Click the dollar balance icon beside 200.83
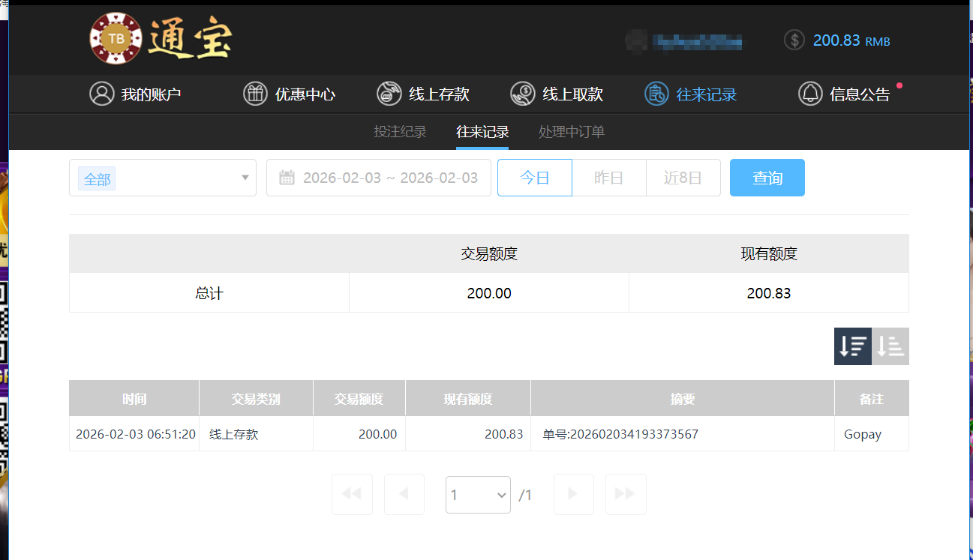 click(x=794, y=40)
